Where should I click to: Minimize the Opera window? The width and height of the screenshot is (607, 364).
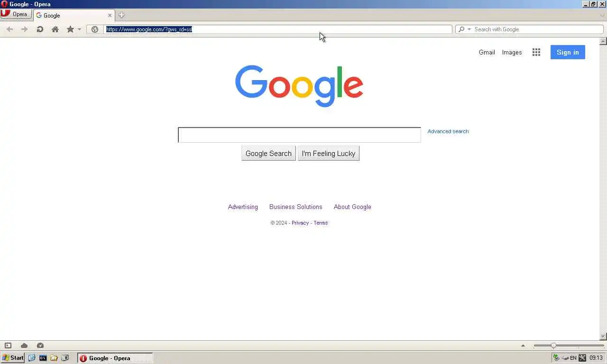[586, 4]
